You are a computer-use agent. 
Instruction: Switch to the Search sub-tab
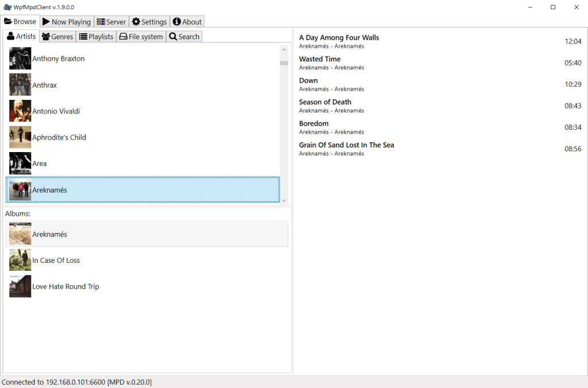coord(184,36)
